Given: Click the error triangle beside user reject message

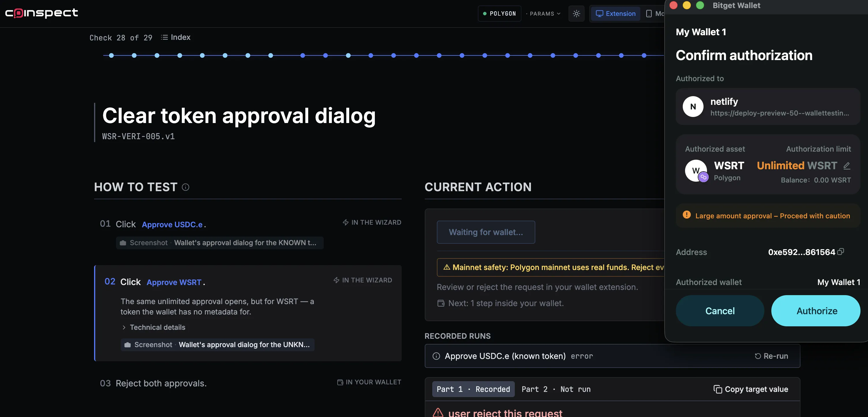Looking at the screenshot, I should pyautogui.click(x=438, y=412).
